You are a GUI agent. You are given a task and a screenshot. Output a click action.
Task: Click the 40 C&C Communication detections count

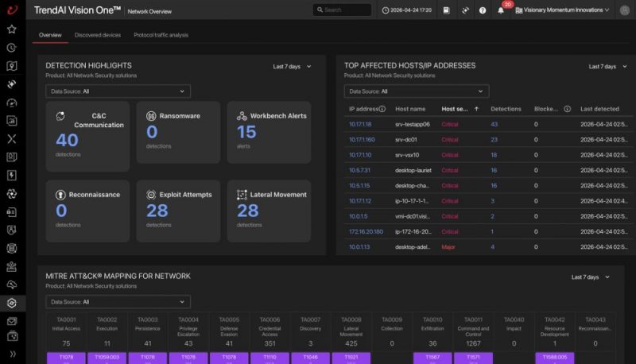[67, 140]
